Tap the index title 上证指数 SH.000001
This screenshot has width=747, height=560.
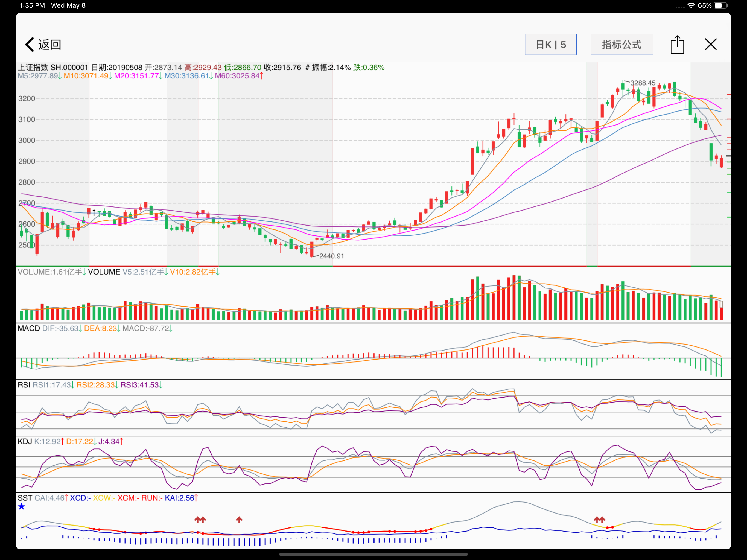[x=53, y=67]
